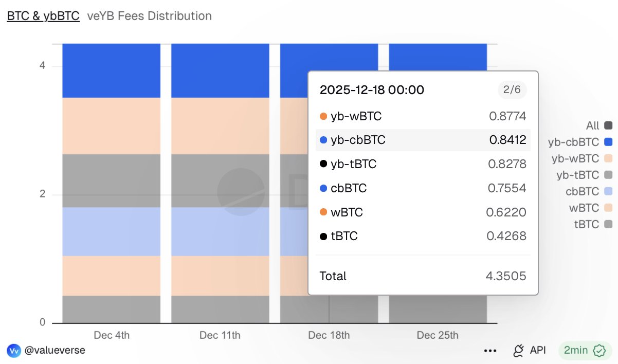618x364 pixels.
Task: Open the BTC & ybBTC title link
Action: tap(43, 16)
